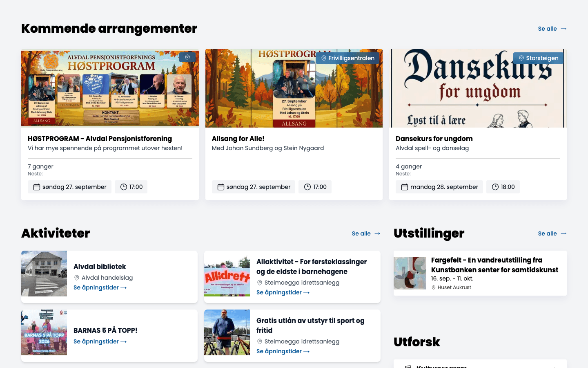Click 17:00 time chip in Allsang for Alle card
Screen dimensions: 588x368
coord(315,187)
